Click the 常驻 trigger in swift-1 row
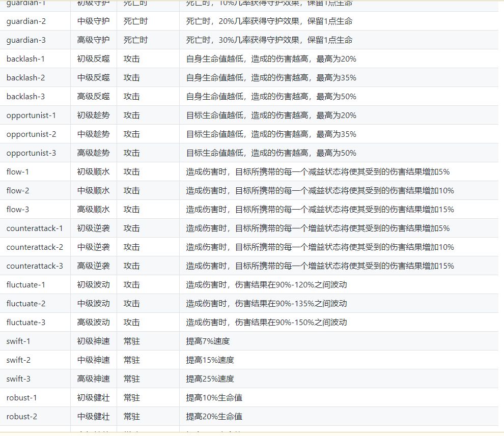 132,341
